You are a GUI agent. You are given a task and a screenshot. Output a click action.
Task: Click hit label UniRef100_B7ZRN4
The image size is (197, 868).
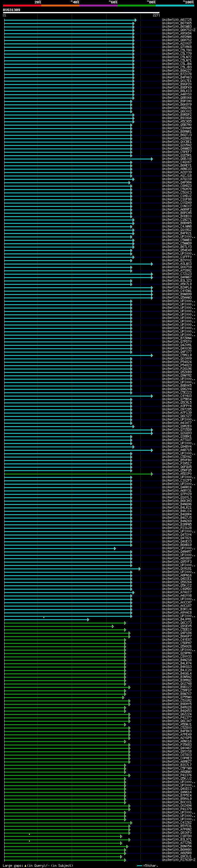177,338
